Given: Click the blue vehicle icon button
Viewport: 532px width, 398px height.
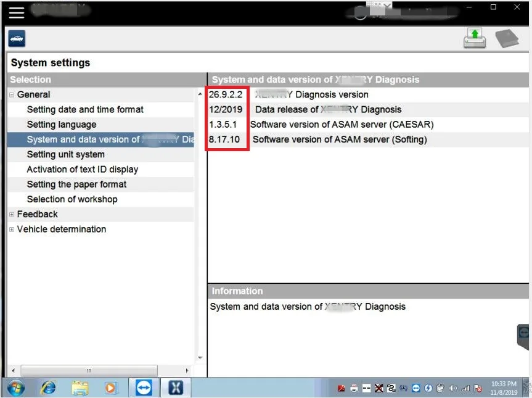Looking at the screenshot, I should [x=17, y=39].
